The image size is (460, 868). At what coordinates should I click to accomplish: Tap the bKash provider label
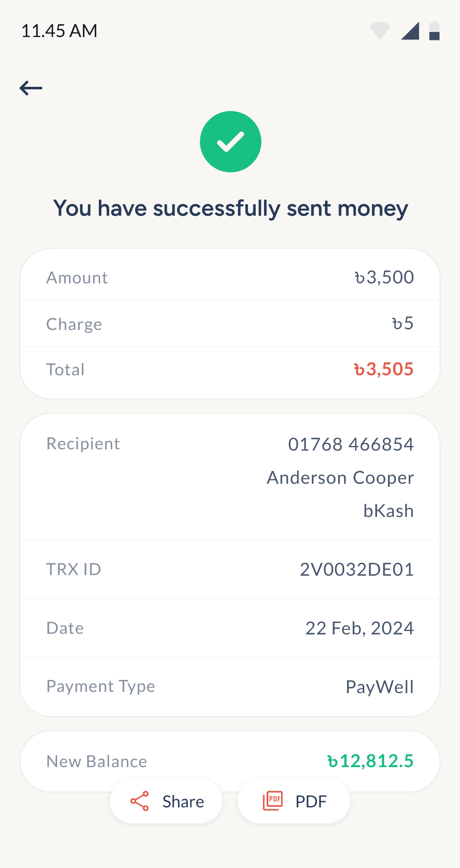tap(388, 511)
